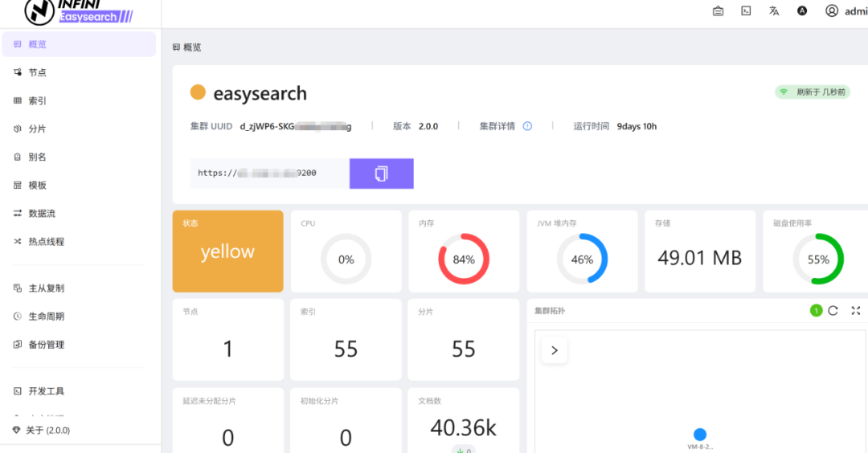868x453 pixels.
Task: Click the 开发工具 dev tools icon
Action: coord(17,391)
